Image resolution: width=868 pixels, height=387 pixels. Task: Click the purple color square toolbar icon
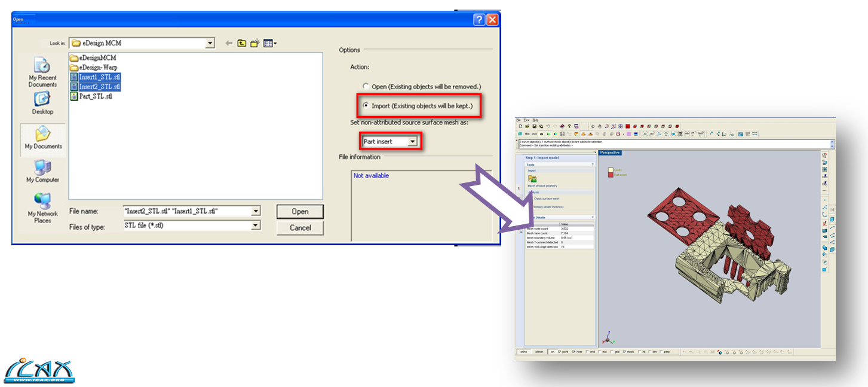628,134
